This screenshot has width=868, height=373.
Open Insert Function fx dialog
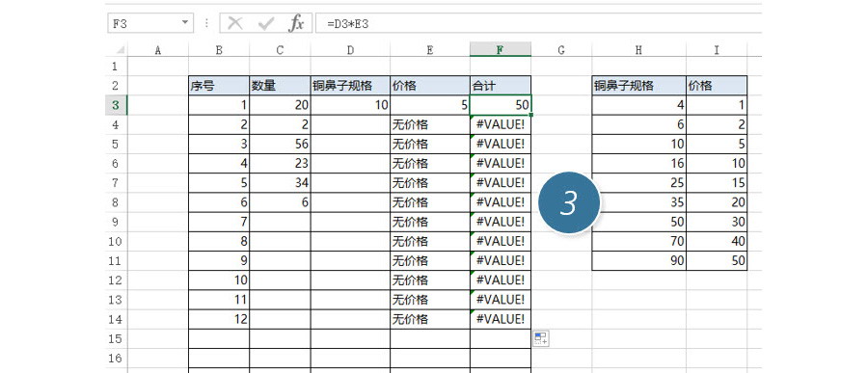[296, 23]
